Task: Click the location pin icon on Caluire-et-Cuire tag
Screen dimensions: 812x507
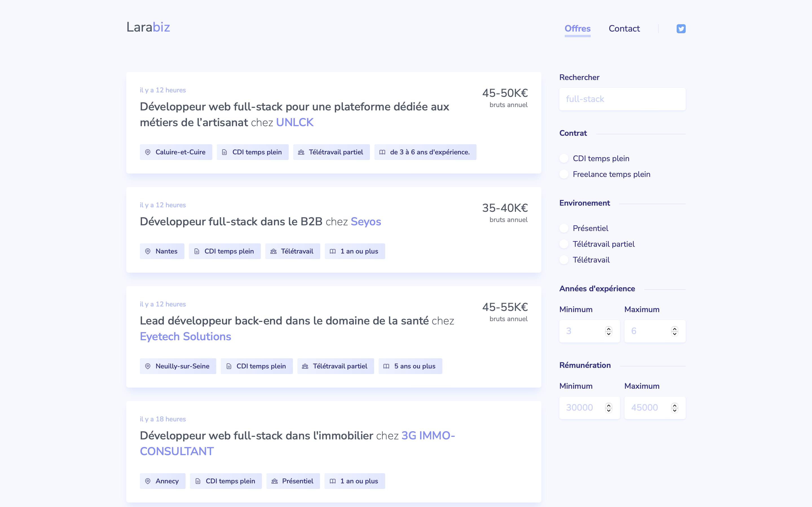Action: (x=148, y=152)
